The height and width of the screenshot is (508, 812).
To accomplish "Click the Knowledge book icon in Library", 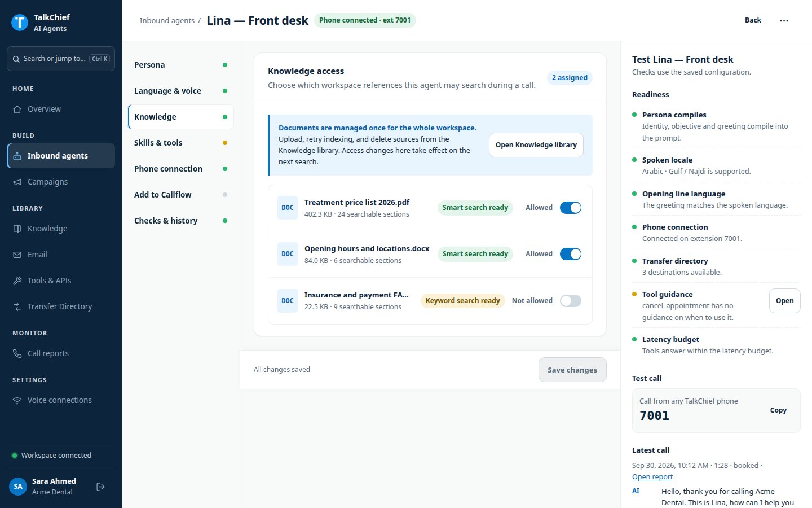I will pos(17,229).
